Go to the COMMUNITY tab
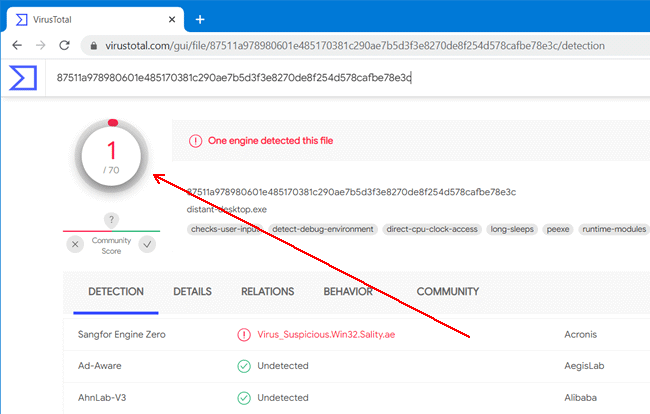Image resolution: width=650 pixels, height=414 pixels. (447, 291)
